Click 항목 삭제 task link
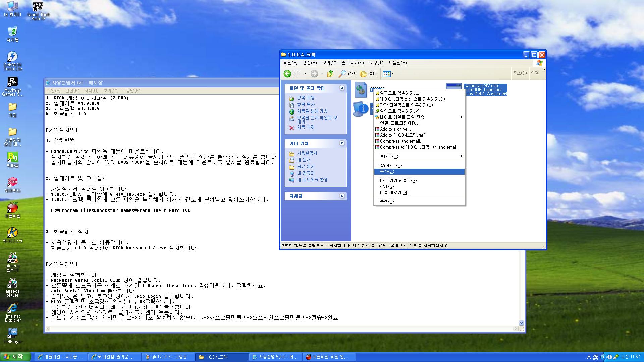The width and height of the screenshot is (644, 362). pyautogui.click(x=306, y=127)
